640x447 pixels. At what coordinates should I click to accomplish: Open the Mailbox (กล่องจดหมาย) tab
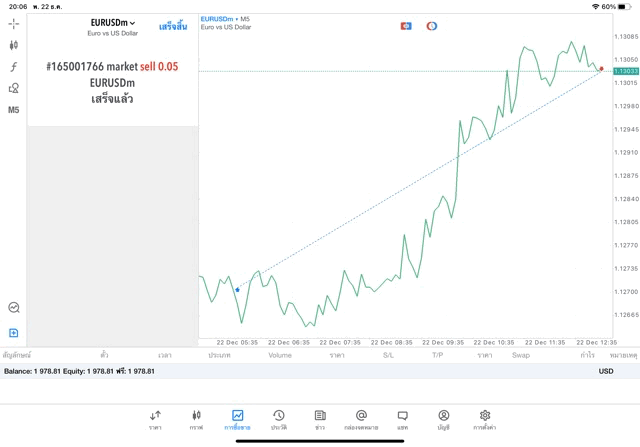pos(361,419)
